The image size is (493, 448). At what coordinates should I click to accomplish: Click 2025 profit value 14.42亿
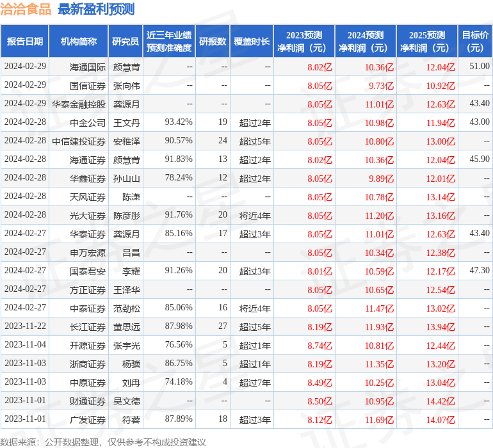[440, 401]
